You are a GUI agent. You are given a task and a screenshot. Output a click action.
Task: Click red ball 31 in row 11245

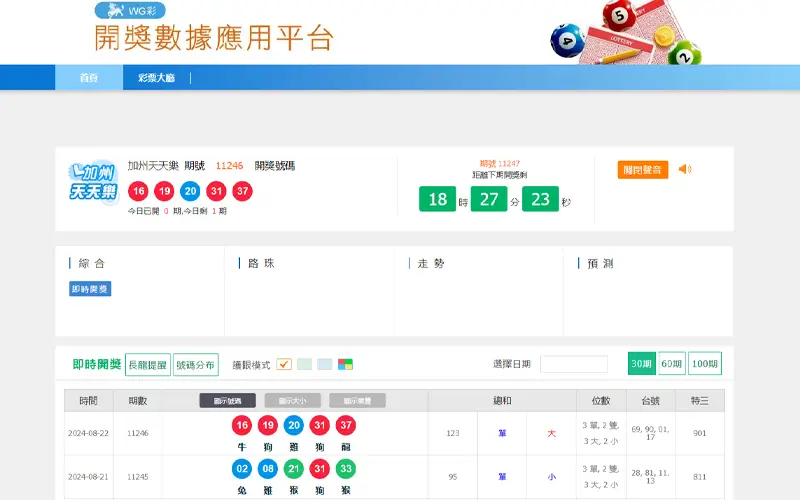[x=320, y=468]
